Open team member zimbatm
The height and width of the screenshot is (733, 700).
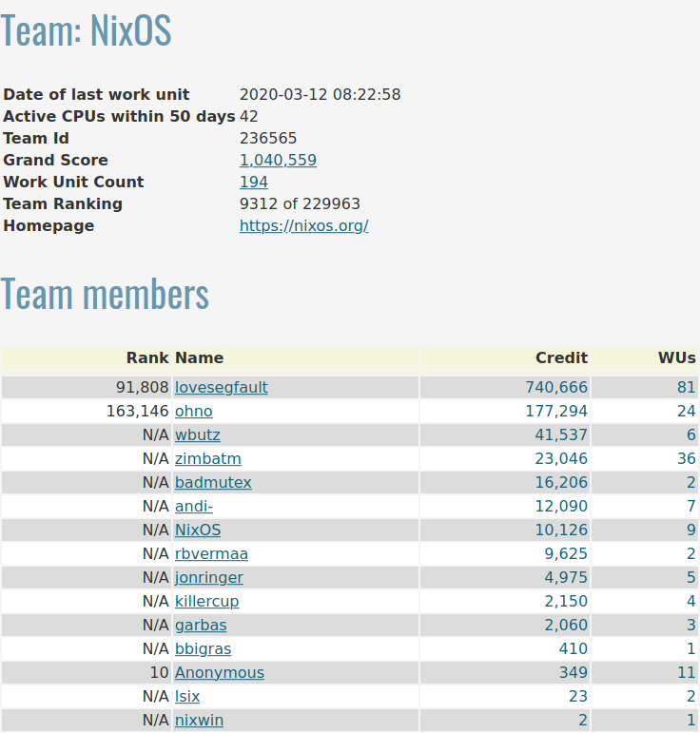[208, 459]
